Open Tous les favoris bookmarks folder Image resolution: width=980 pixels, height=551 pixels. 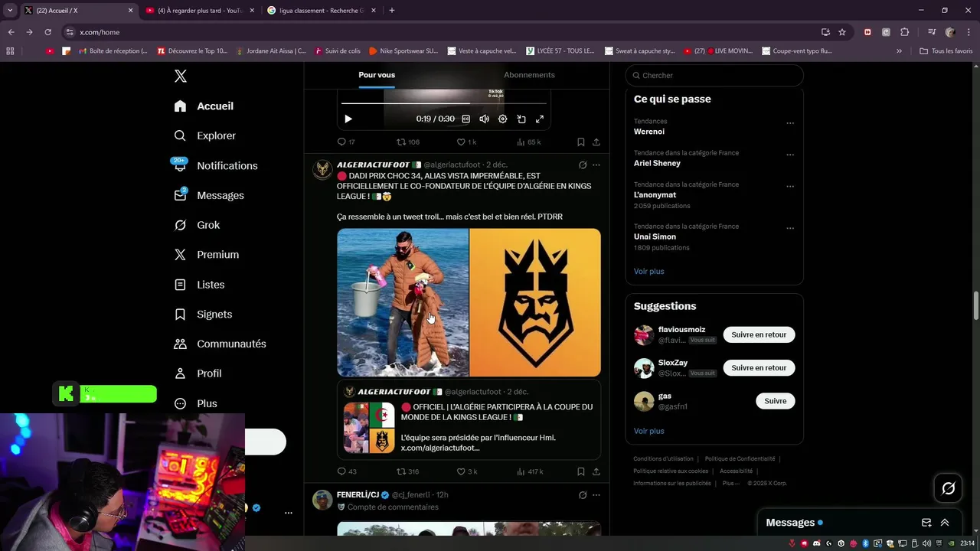pos(946,51)
